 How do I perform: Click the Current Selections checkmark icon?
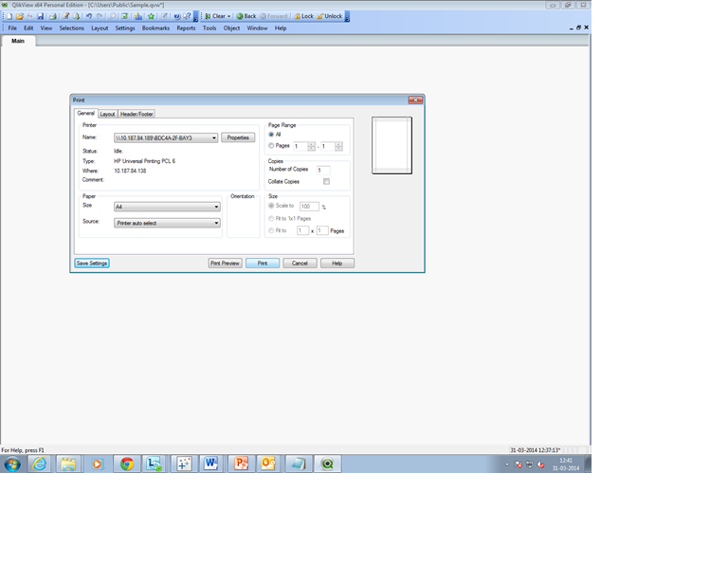(x=124, y=16)
